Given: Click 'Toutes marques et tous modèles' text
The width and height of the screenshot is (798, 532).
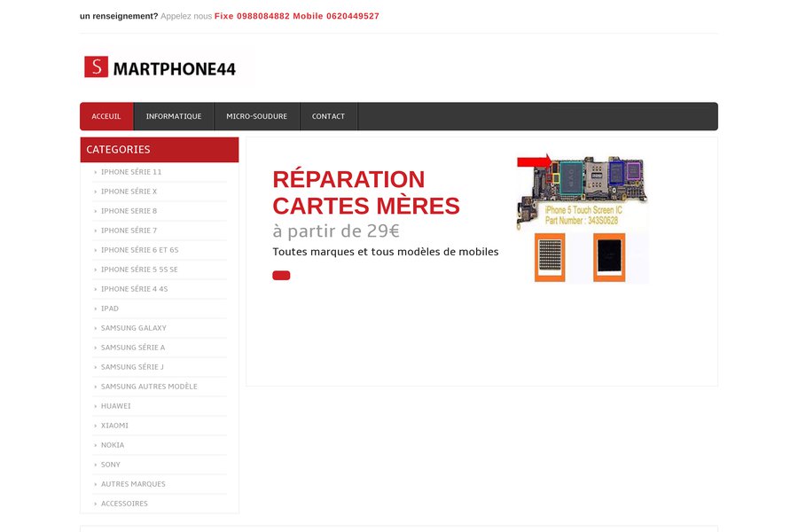Looking at the screenshot, I should point(386,252).
